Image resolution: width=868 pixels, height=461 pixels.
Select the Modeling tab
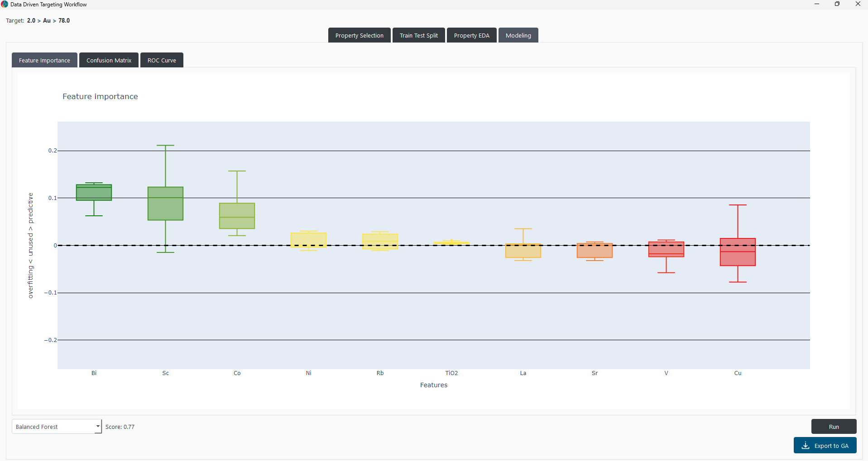point(518,35)
